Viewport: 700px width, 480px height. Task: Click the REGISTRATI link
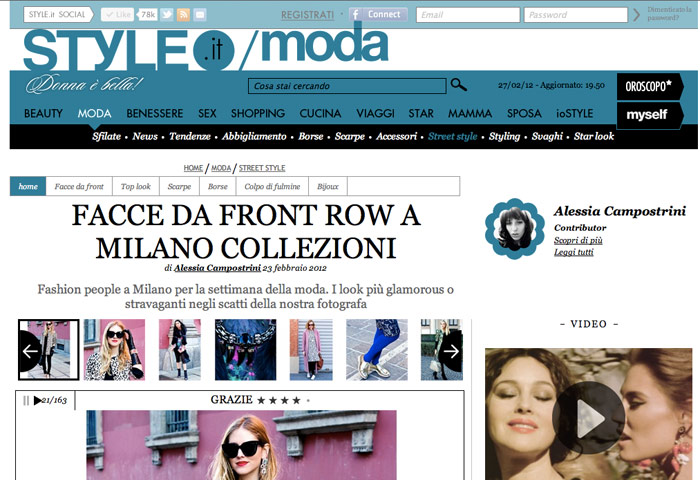307,15
